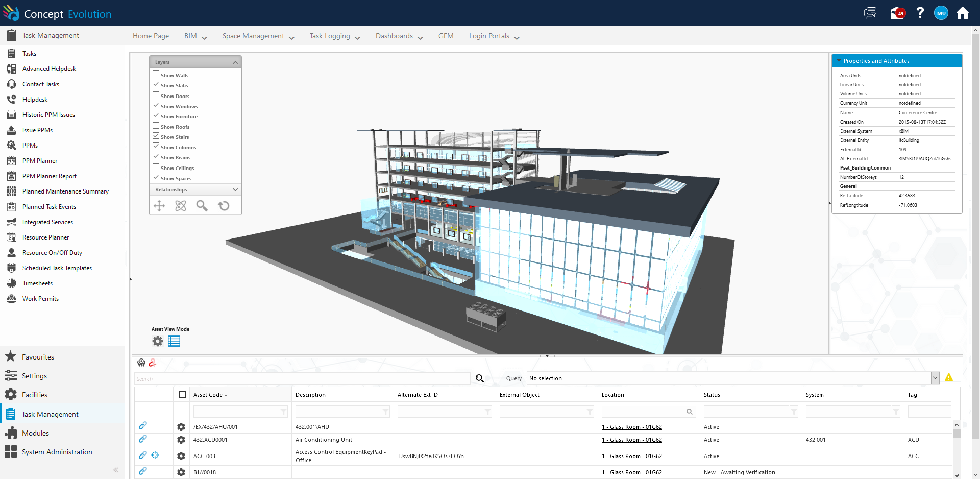Switch Asset View Mode to list view
980x479 pixels.
coord(174,341)
